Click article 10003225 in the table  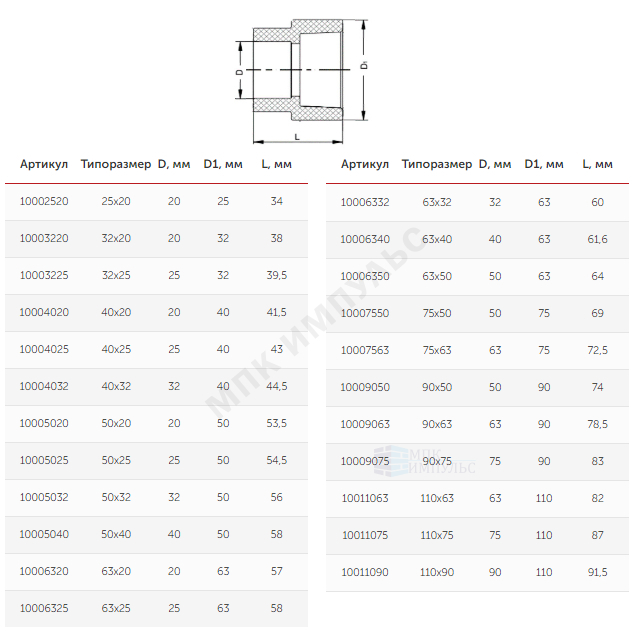click(44, 275)
